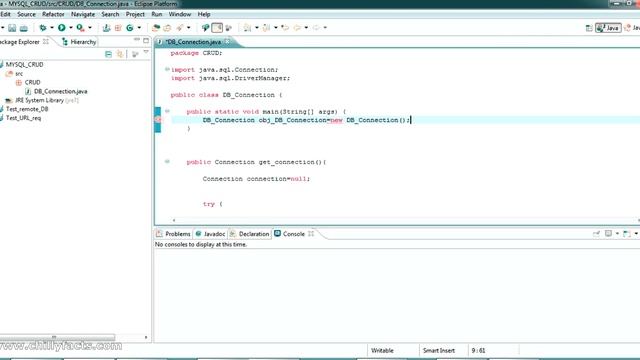640x360 pixels.
Task: Click Collapse All in Package Explorer
Action: pos(109,54)
